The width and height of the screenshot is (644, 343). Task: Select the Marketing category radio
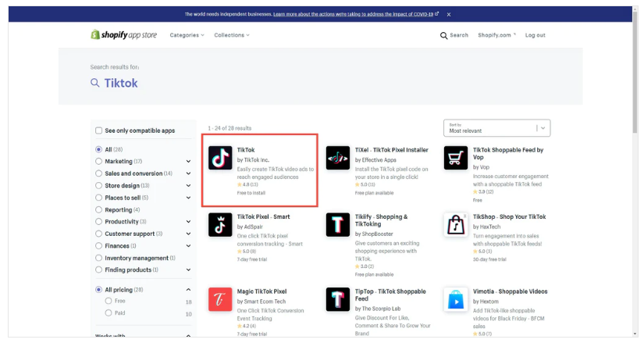coord(98,161)
